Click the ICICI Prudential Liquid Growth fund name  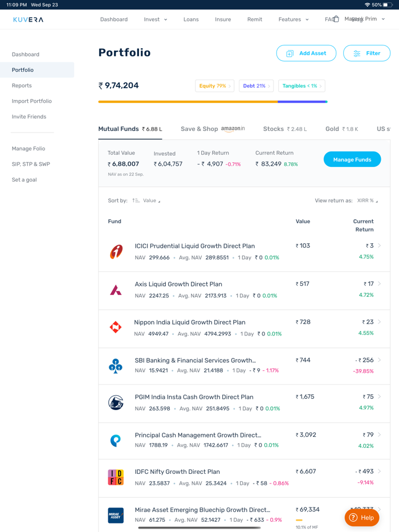pos(194,246)
